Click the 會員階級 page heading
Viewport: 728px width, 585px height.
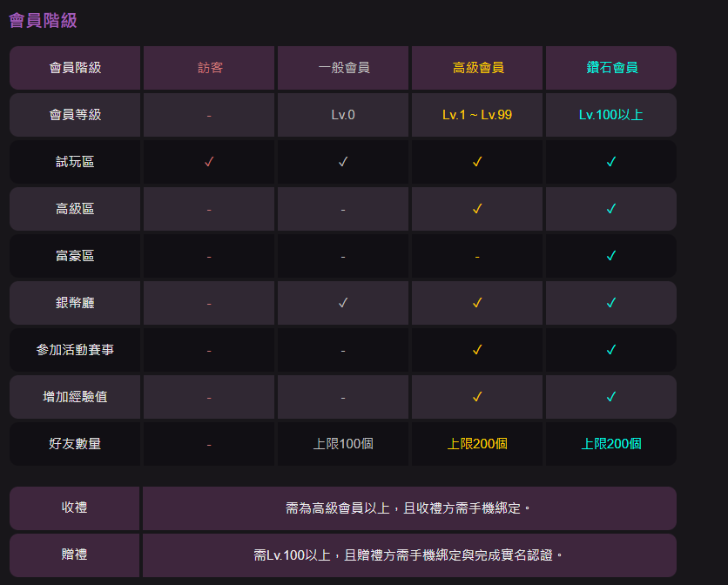click(44, 21)
